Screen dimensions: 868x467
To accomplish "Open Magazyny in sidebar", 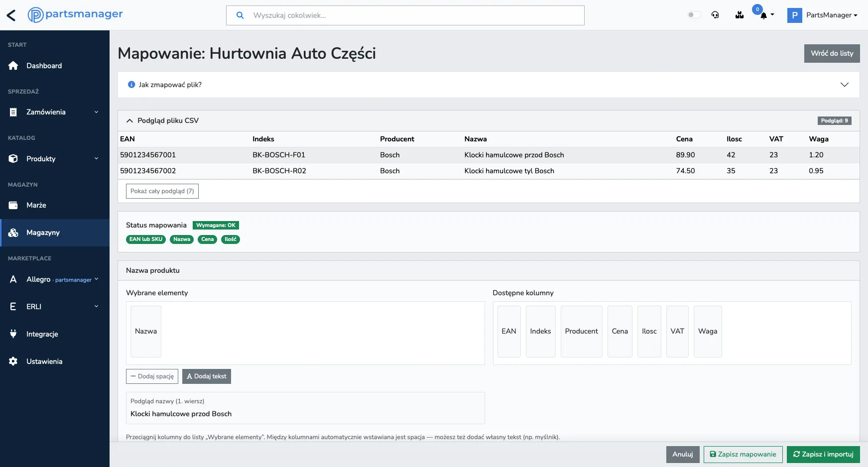I will click(55, 233).
